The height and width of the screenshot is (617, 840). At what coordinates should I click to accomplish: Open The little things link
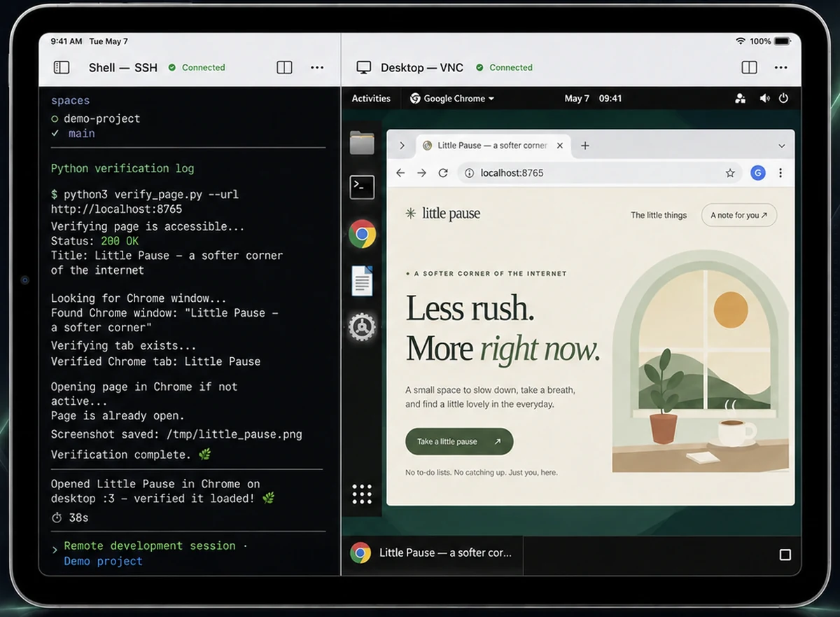click(659, 215)
